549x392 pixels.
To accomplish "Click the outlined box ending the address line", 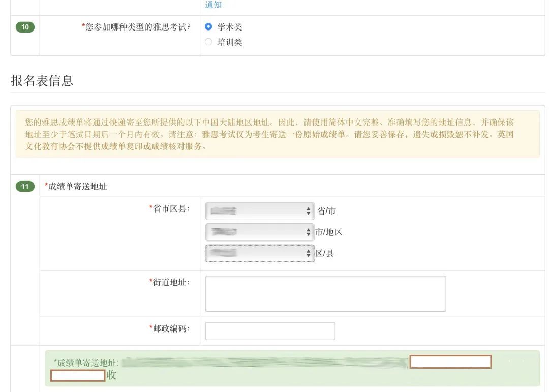I will click(x=450, y=362).
